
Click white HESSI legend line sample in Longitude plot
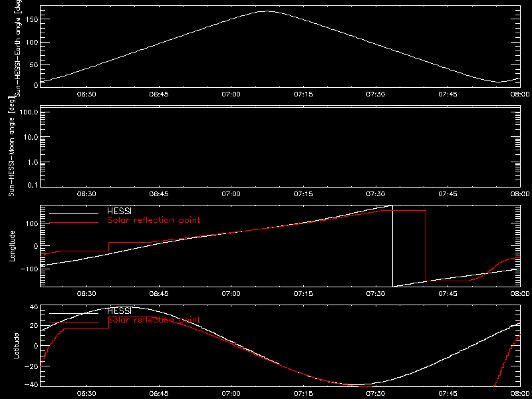click(74, 213)
